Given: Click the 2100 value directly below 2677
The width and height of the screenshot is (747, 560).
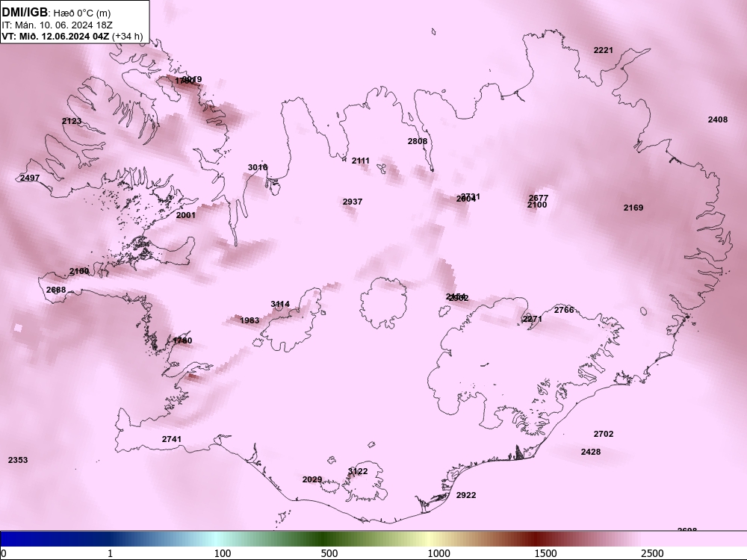Looking at the screenshot, I should coord(537,205).
